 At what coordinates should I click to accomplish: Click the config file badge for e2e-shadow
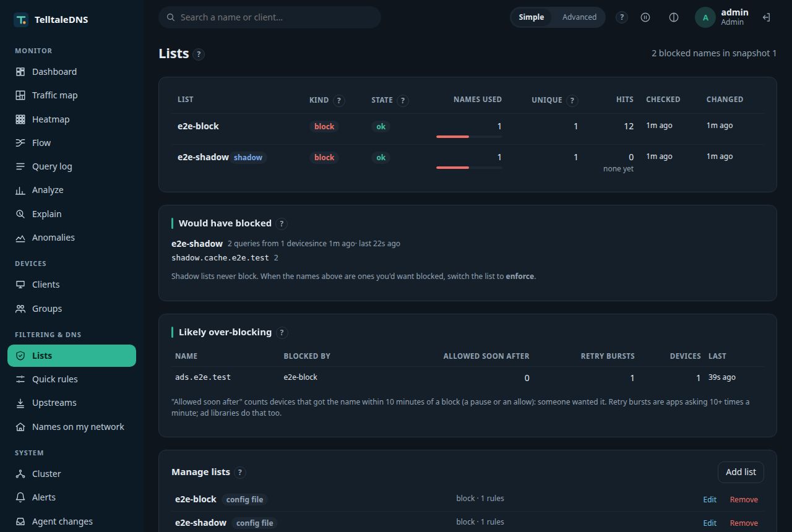click(254, 523)
